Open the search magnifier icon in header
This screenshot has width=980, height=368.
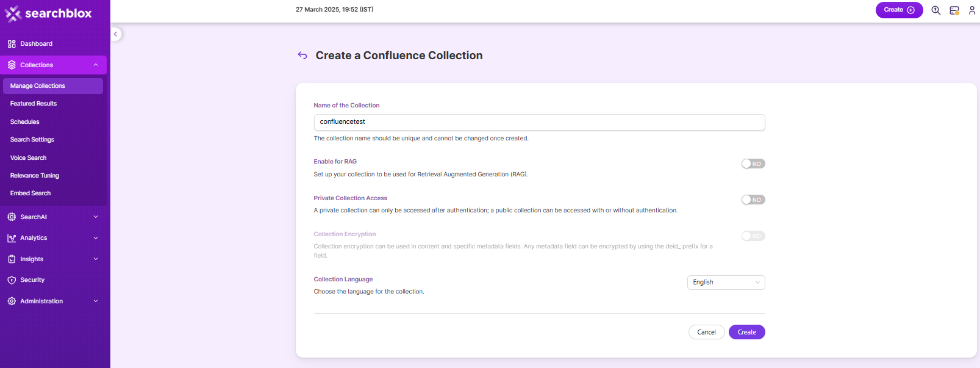coord(936,10)
